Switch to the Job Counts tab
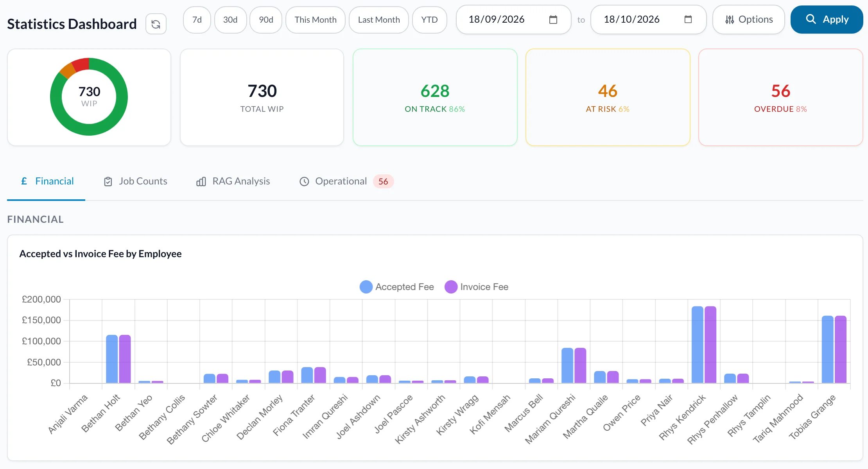This screenshot has height=469, width=868. (x=135, y=181)
